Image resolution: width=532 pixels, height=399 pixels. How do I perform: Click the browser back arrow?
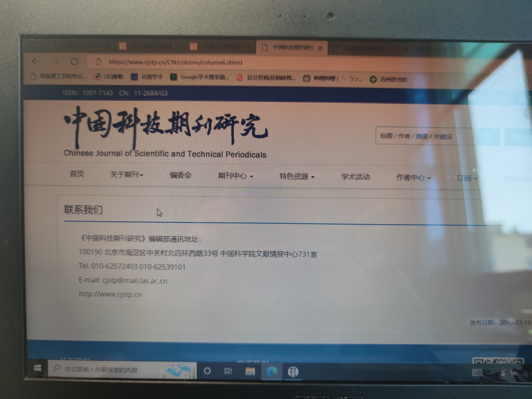36,61
